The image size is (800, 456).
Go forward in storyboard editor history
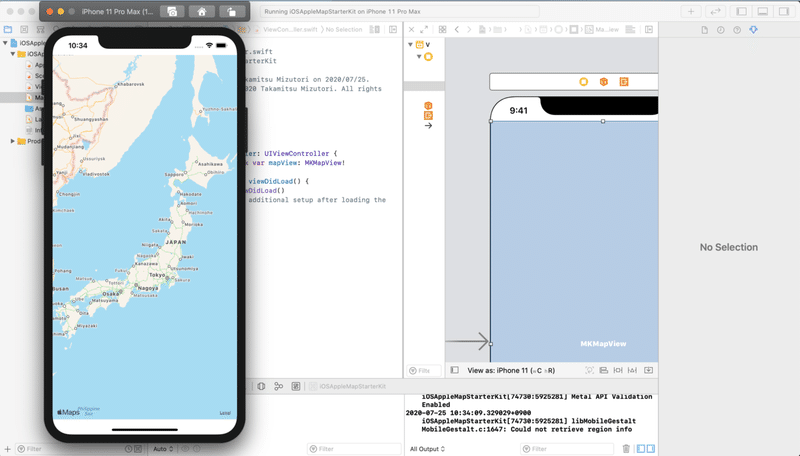click(x=469, y=30)
